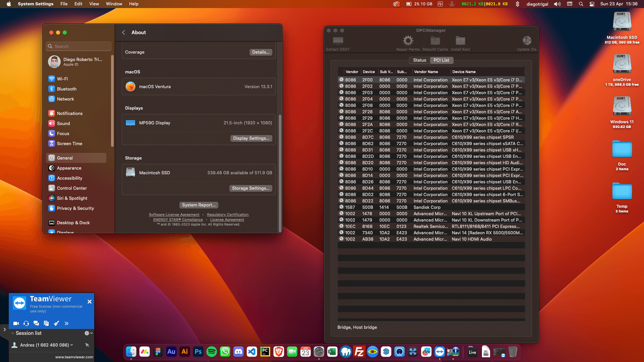Open the volume control in menu bar
This screenshot has width=644, height=362.
click(557, 4)
